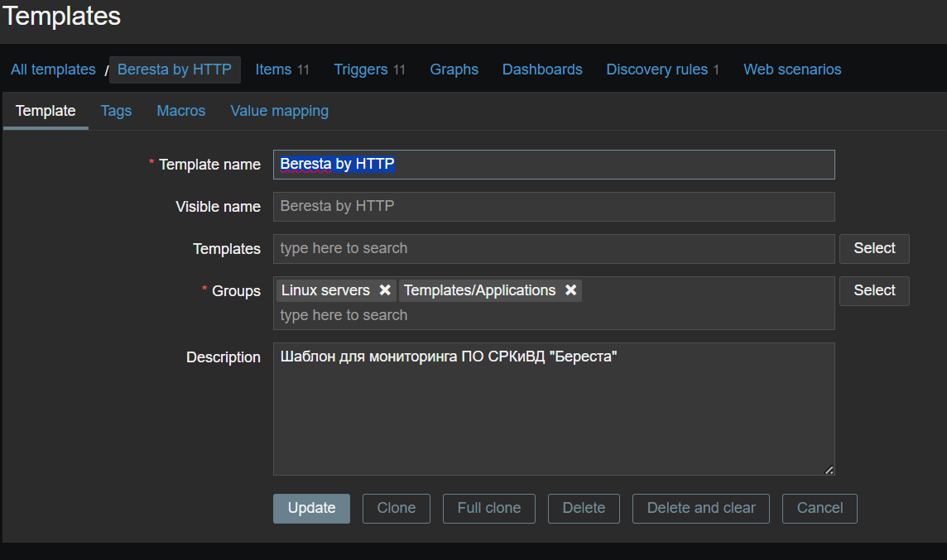The height and width of the screenshot is (560, 947).
Task: Open Select next to the Groups field
Action: click(873, 290)
